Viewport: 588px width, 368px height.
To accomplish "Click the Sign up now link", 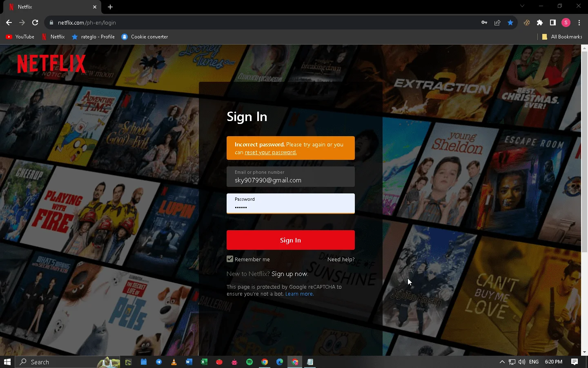I will (290, 274).
